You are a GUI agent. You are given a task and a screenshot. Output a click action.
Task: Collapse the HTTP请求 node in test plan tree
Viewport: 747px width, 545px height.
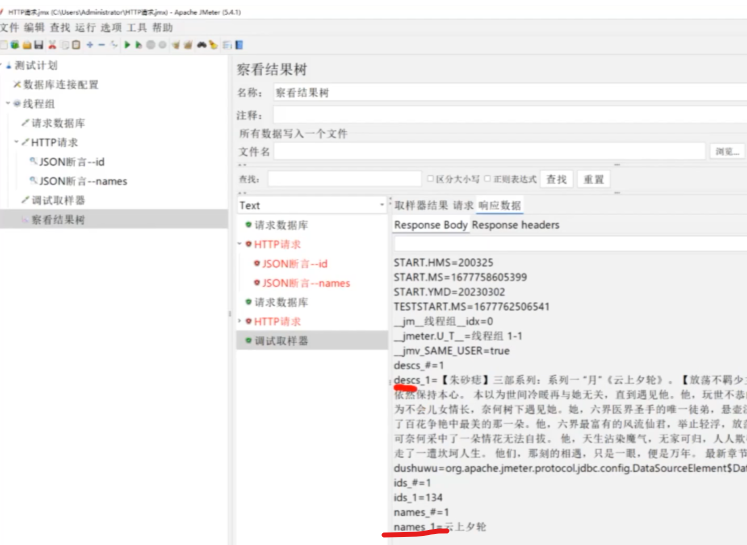point(16,142)
